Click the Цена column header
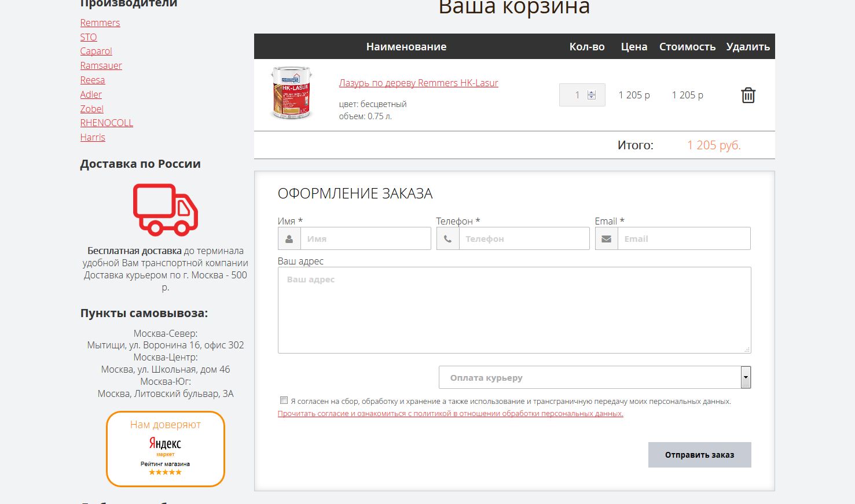This screenshot has width=855, height=504. pos(634,47)
